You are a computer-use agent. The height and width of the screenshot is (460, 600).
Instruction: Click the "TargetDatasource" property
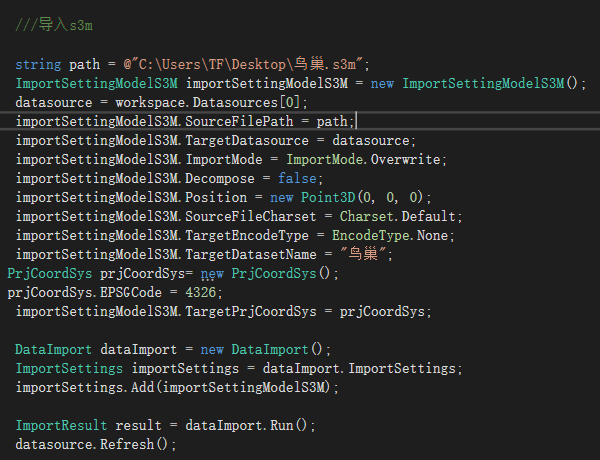pyautogui.click(x=247, y=140)
